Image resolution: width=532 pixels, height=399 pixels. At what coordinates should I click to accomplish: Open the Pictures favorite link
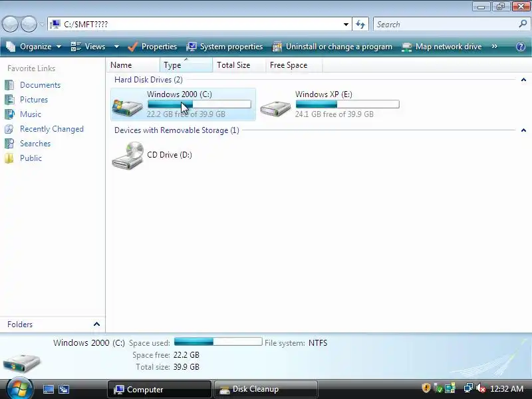[x=34, y=100]
